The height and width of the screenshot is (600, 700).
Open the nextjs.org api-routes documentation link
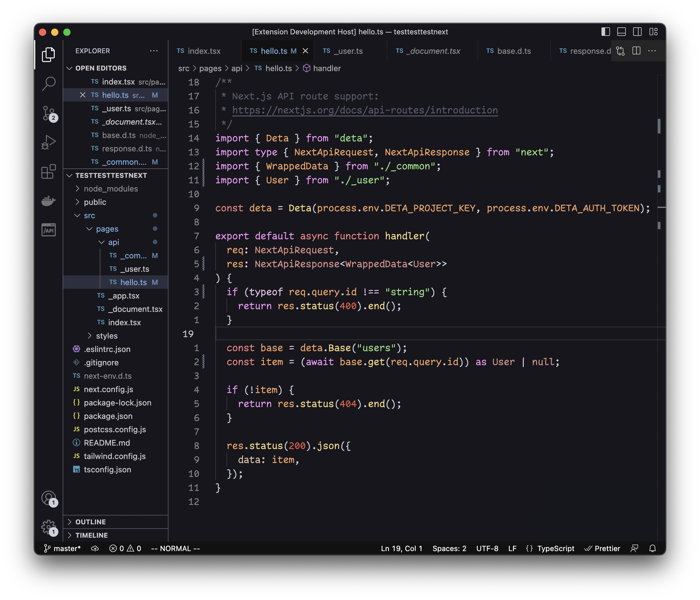pos(365,110)
